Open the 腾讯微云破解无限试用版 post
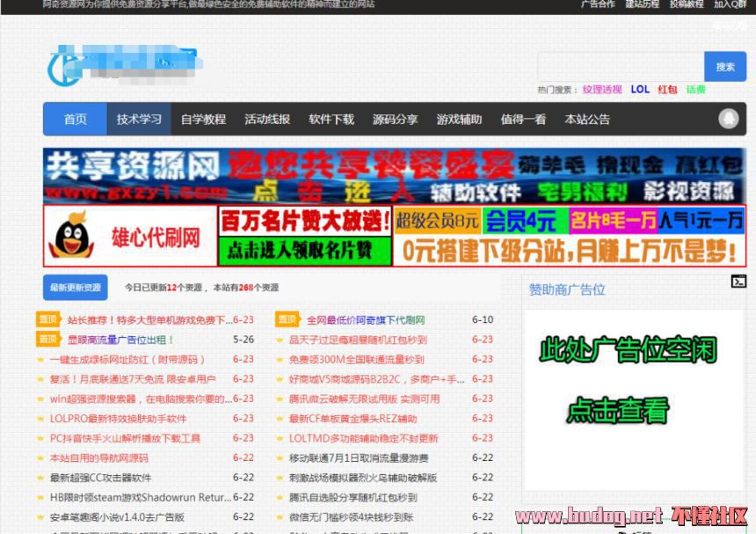 (x=365, y=399)
